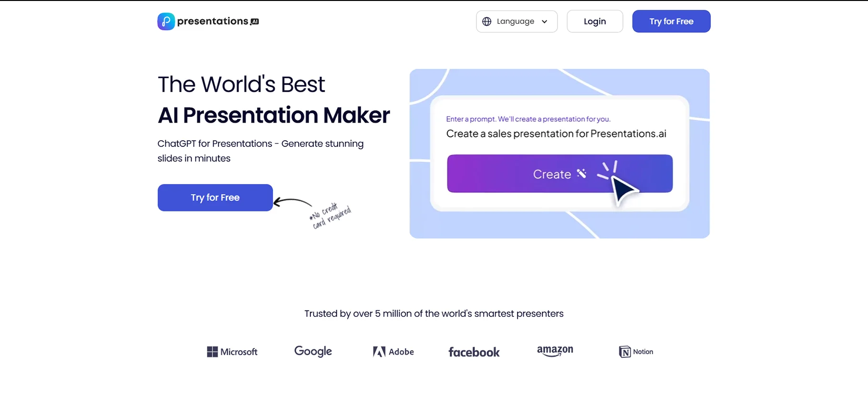Click the presentations.ai logo icon
The height and width of the screenshot is (415, 868).
[x=166, y=21]
